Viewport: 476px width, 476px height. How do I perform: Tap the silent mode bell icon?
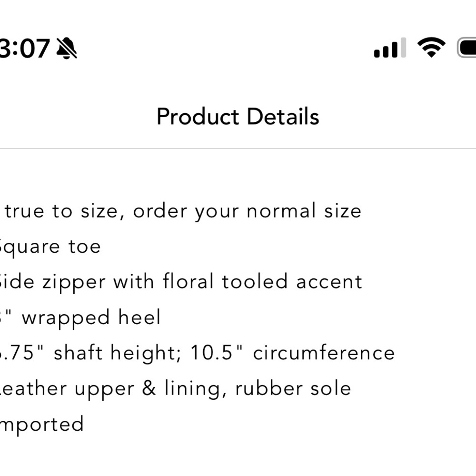coord(67,48)
